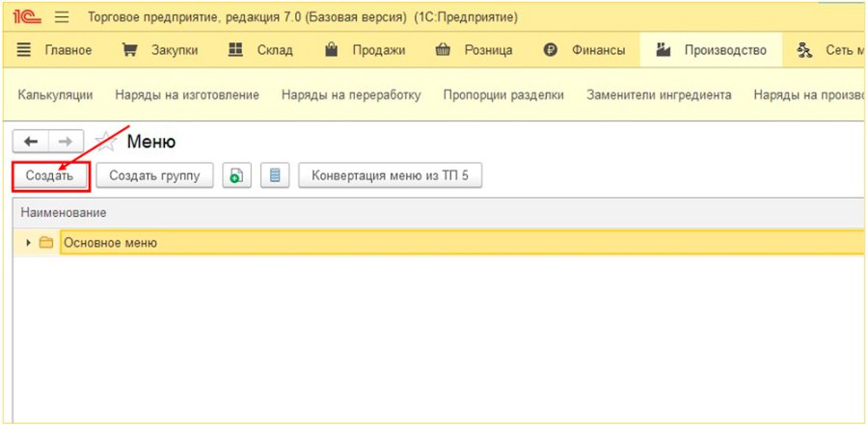Click Конвертация меню из ТП 5
868x425 pixels.
pos(391,176)
